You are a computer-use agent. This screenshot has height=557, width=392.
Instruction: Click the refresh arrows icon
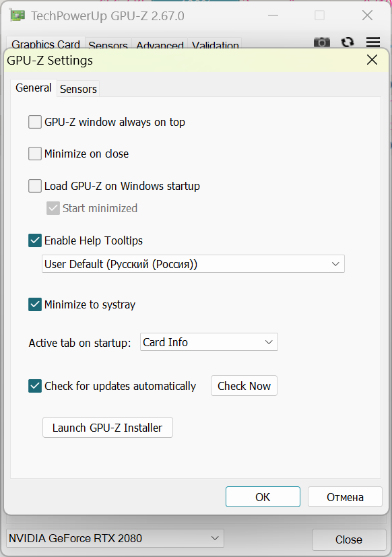[x=348, y=42]
